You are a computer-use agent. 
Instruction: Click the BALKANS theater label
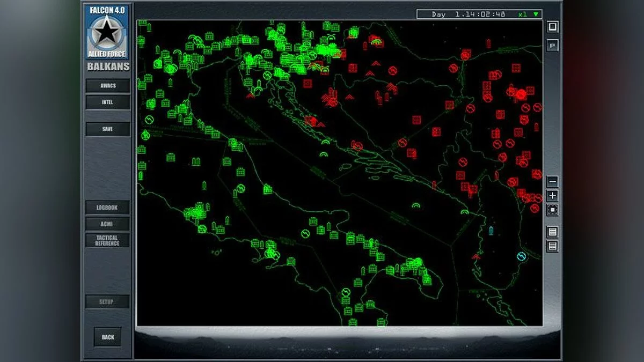(x=108, y=67)
